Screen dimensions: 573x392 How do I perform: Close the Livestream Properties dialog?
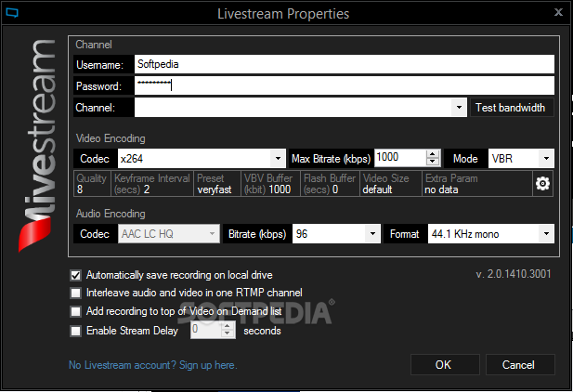pos(558,12)
